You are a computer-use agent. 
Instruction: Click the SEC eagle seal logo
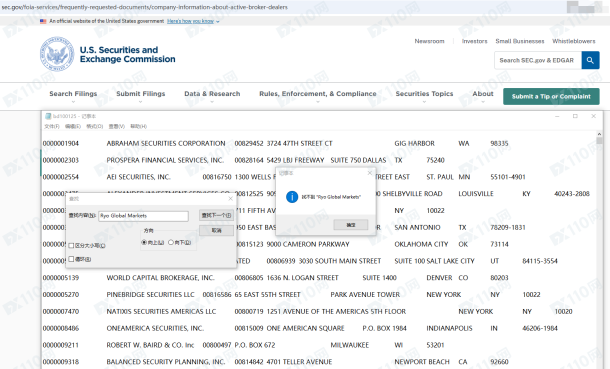point(57,54)
